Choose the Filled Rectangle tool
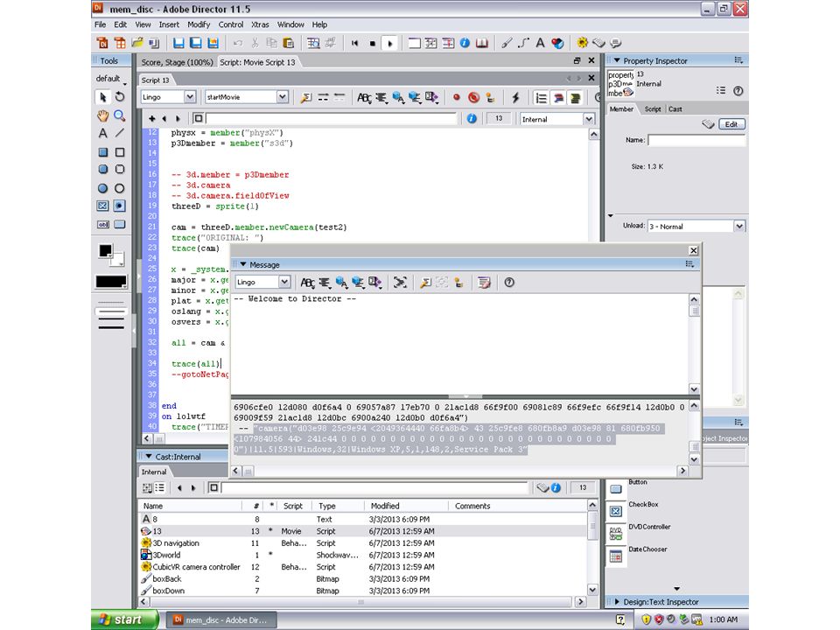Image resolution: width=840 pixels, height=630 pixels. pyautogui.click(x=102, y=152)
